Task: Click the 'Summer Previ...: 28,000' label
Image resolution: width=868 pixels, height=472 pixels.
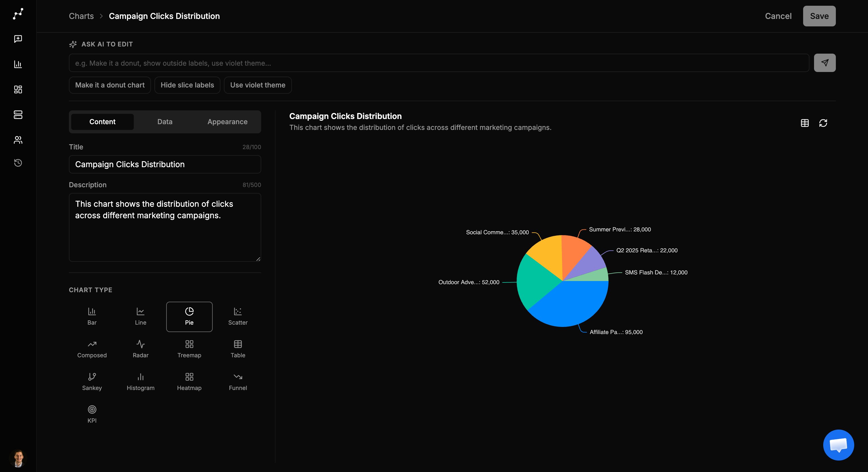Action: [x=620, y=229]
